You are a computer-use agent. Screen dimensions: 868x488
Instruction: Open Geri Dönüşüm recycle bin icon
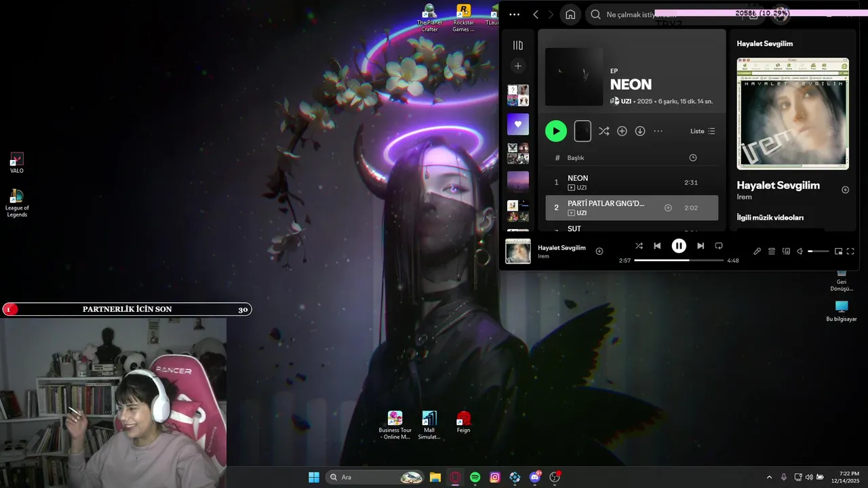point(842,281)
